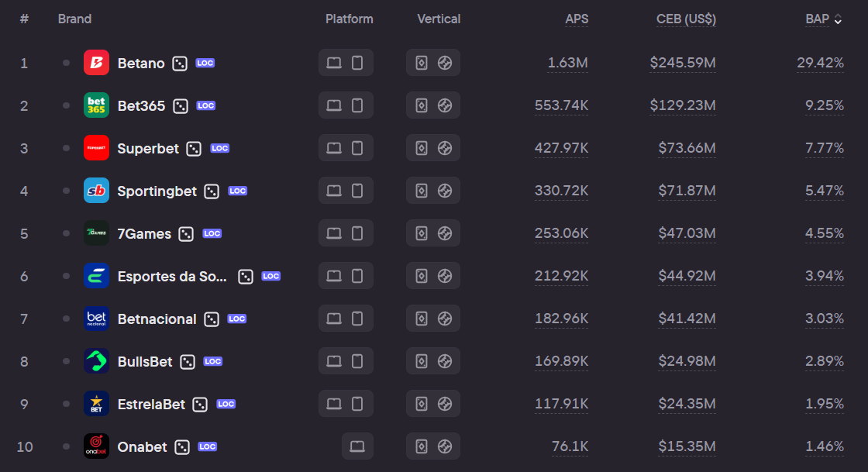
Task: Open the Esportes da So... brand name
Action: (x=172, y=276)
